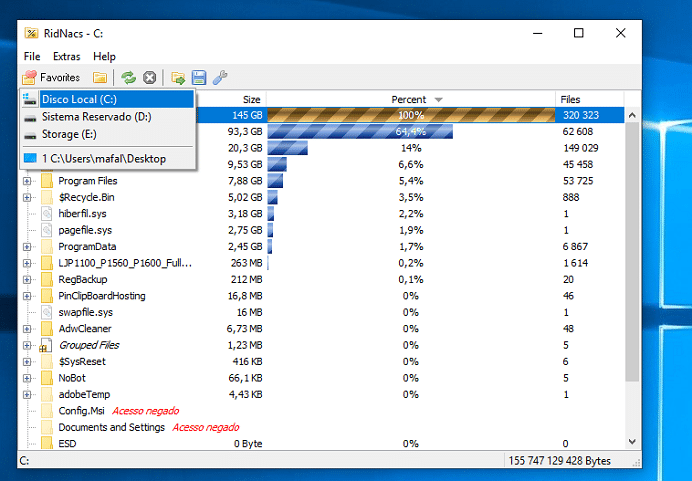The width and height of the screenshot is (692, 481).
Task: Expand the PinClipBoardHosting folder
Action: (x=27, y=296)
